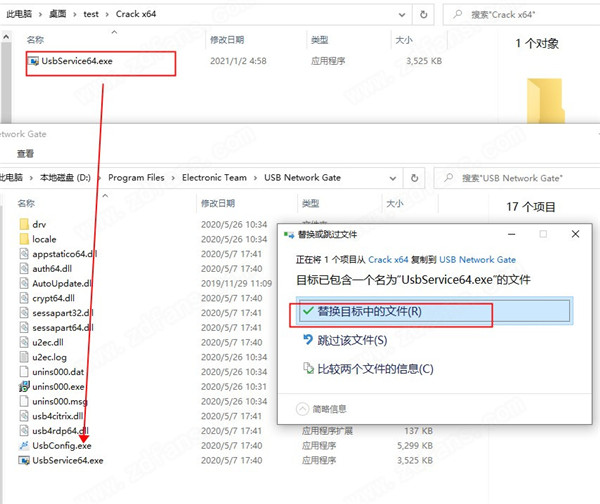Choose 替换目标中的文件(R) option
The width and height of the screenshot is (600, 504).
point(370,311)
